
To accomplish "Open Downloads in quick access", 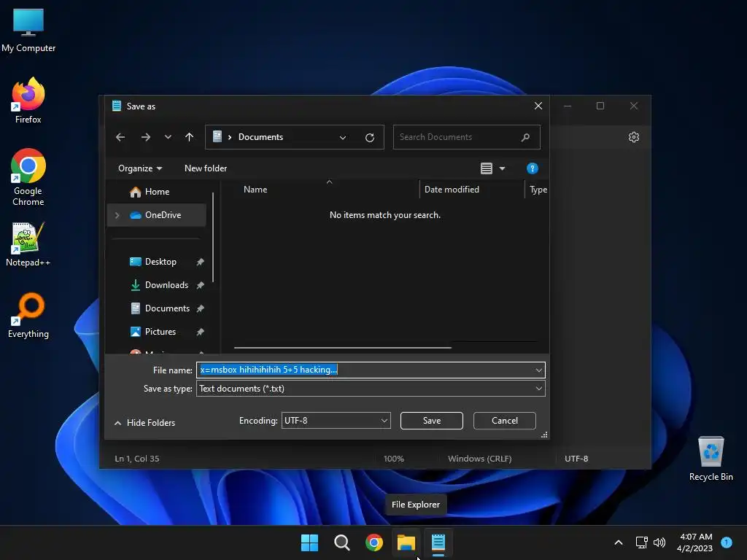I will click(166, 285).
